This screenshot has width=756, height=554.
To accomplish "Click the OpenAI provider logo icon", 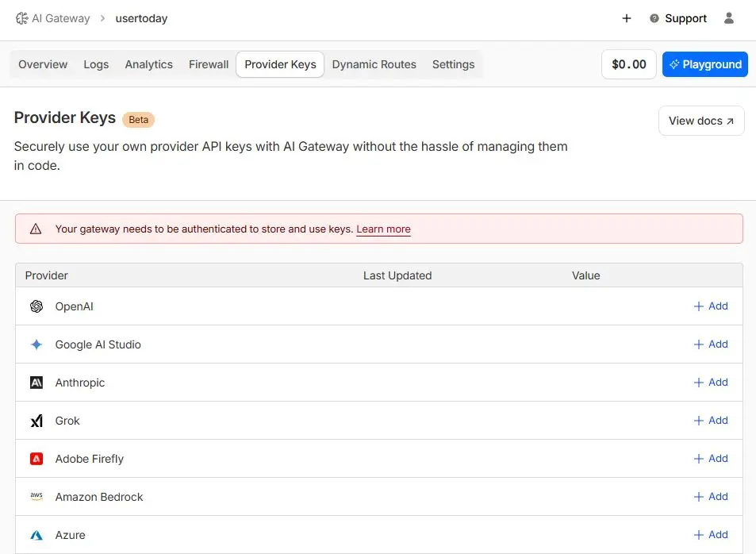I will (36, 306).
